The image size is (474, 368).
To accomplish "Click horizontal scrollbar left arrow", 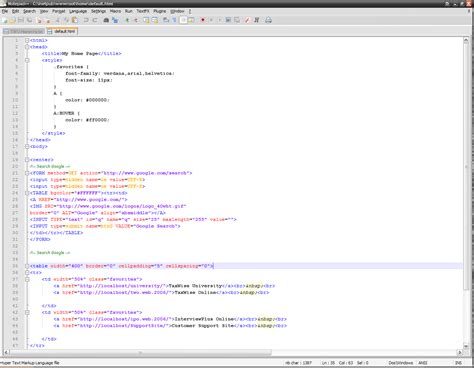I will (x=6, y=352).
